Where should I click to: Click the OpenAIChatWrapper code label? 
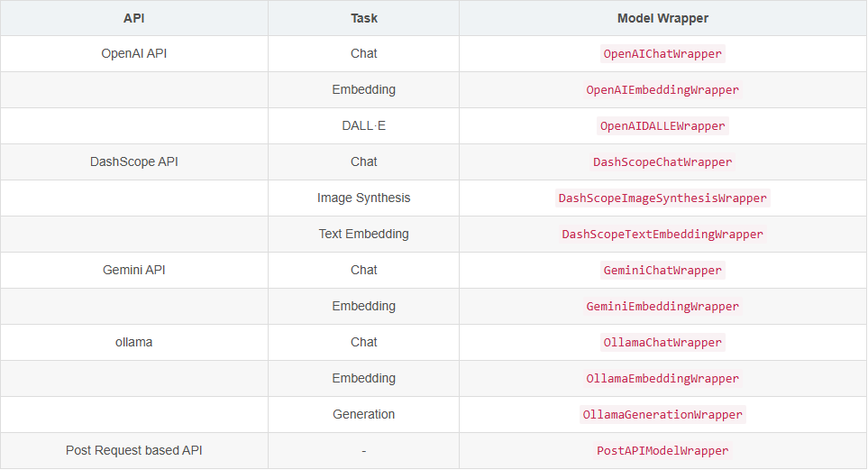coord(662,54)
